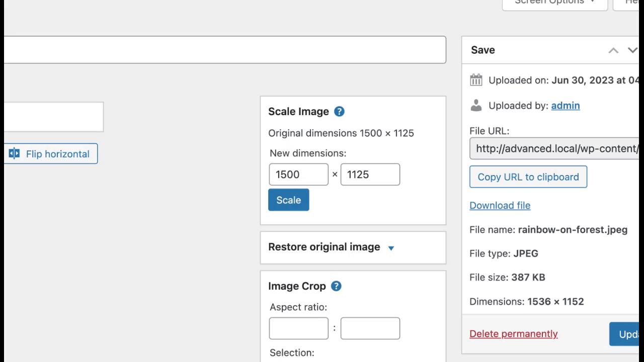Open the Scale Image help tooltip
The width and height of the screenshot is (644, 362).
click(339, 112)
